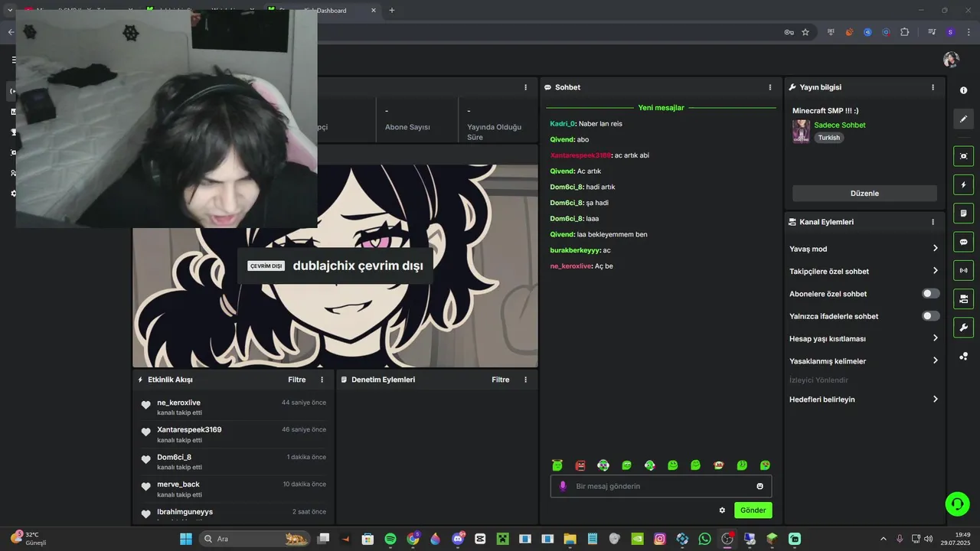Expand Hedefleri belirleyin option
The width and height of the screenshot is (980, 551).
[x=864, y=399]
